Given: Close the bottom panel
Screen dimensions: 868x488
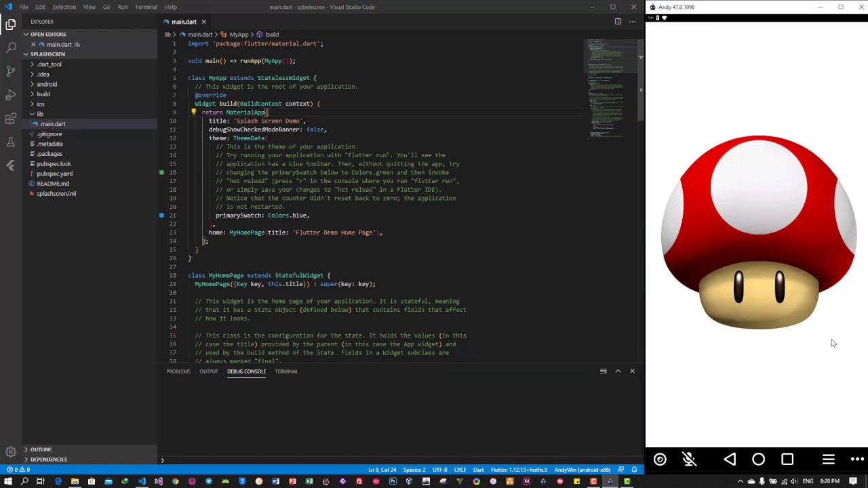Looking at the screenshot, I should click(x=632, y=371).
